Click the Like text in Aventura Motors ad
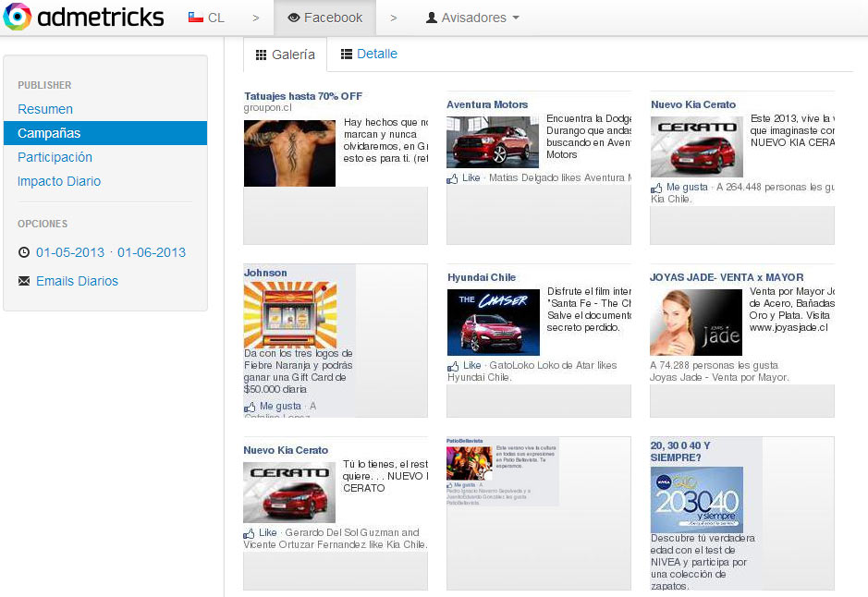 [x=471, y=177]
